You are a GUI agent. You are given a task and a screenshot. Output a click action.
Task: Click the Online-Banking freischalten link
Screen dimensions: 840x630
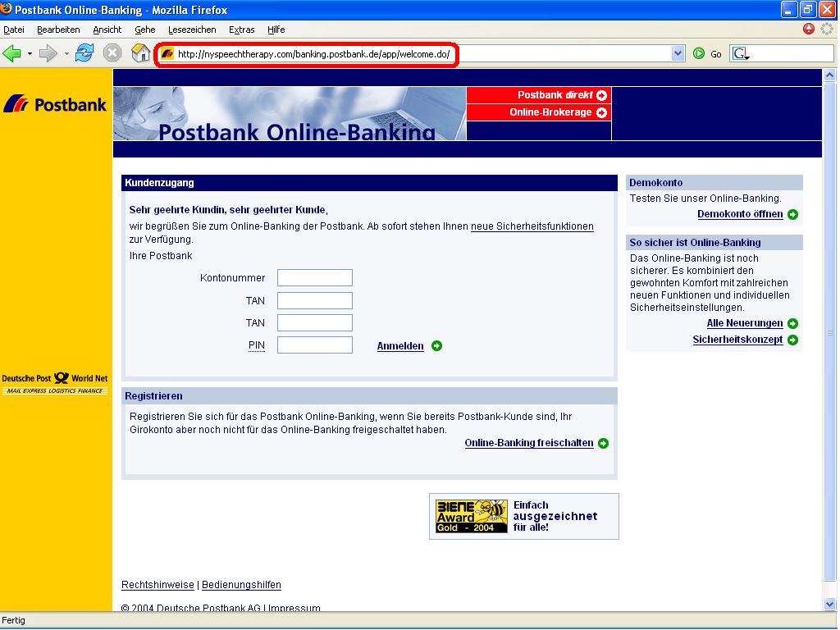[529, 444]
